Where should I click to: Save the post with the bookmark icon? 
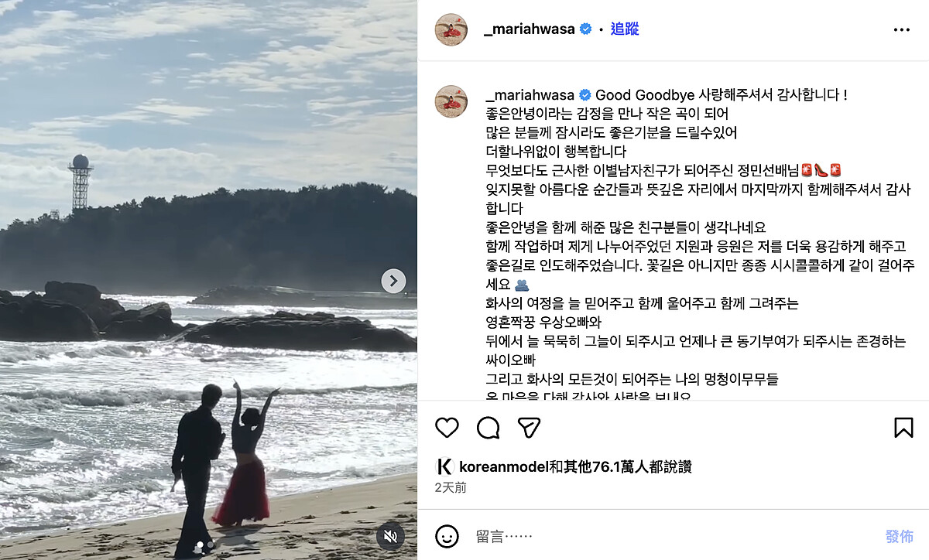pos(903,428)
